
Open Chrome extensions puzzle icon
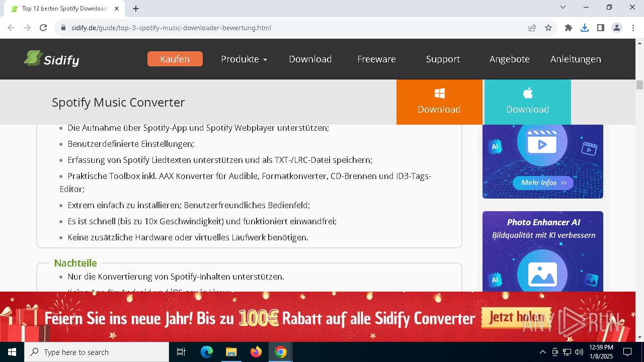coord(569,28)
